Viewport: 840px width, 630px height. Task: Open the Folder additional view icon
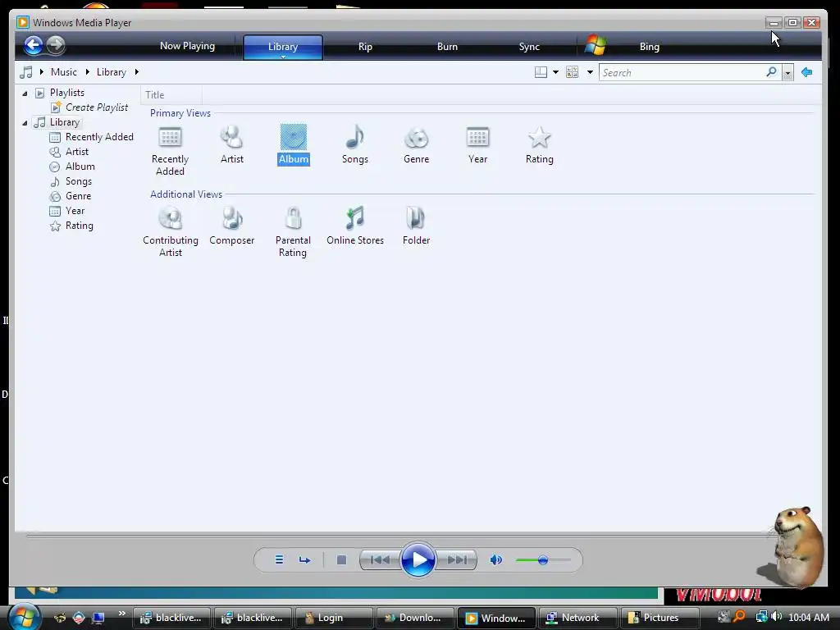[x=416, y=218]
